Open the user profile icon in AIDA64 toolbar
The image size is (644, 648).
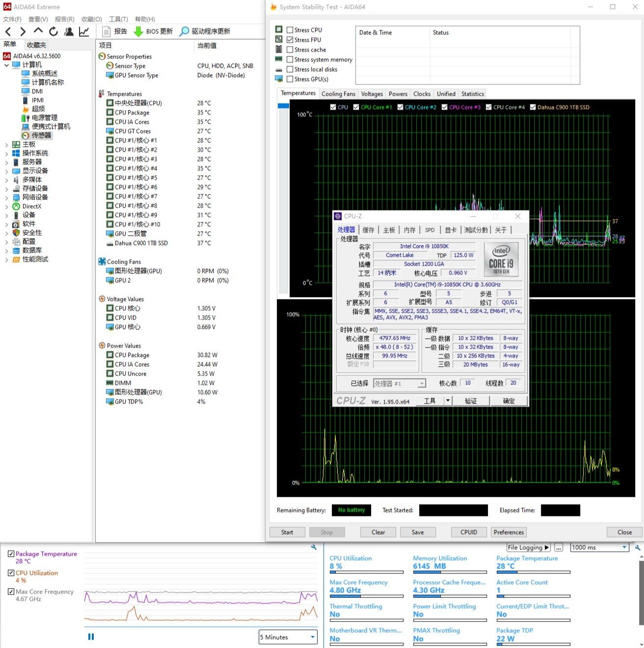(x=69, y=31)
